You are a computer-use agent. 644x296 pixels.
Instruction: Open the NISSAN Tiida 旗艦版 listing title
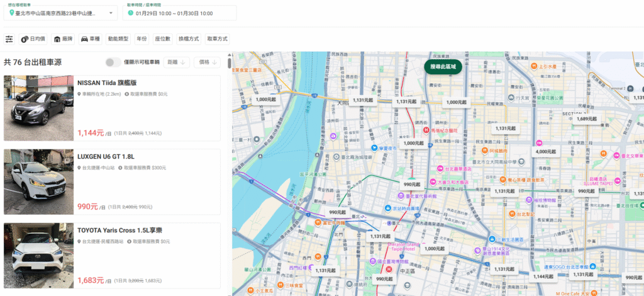click(107, 83)
